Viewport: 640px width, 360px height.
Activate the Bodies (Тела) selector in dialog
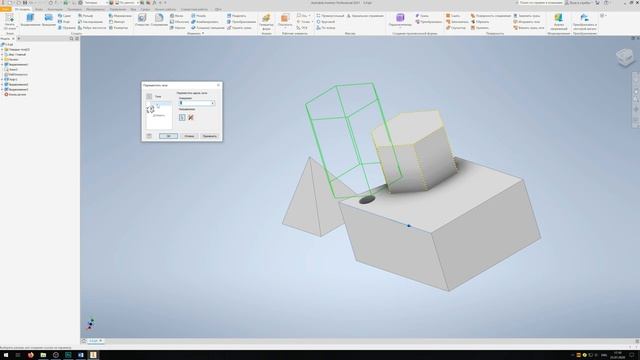tap(149, 96)
